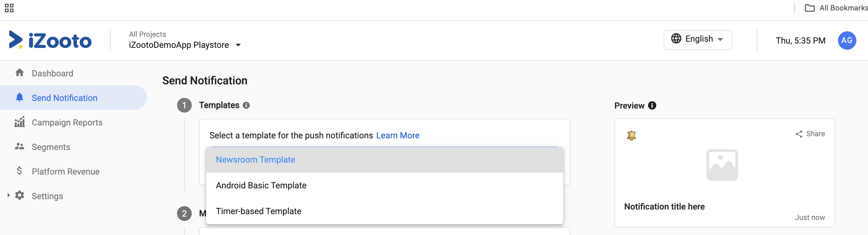
Task: Click the iZooto logo
Action: (50, 40)
